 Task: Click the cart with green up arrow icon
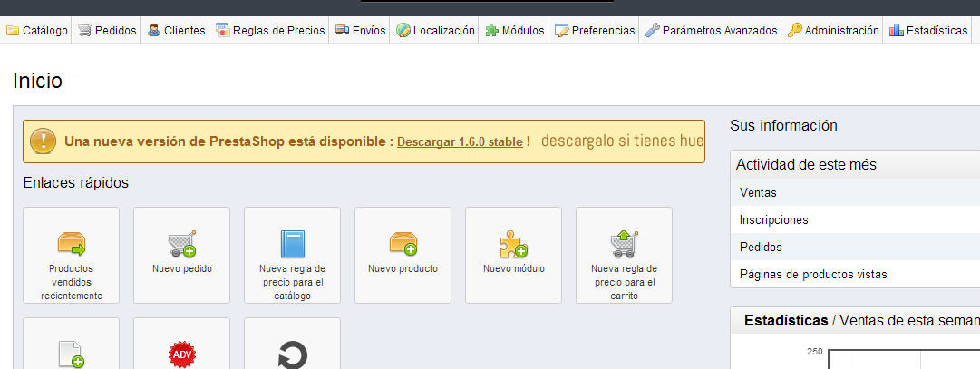pos(625,244)
